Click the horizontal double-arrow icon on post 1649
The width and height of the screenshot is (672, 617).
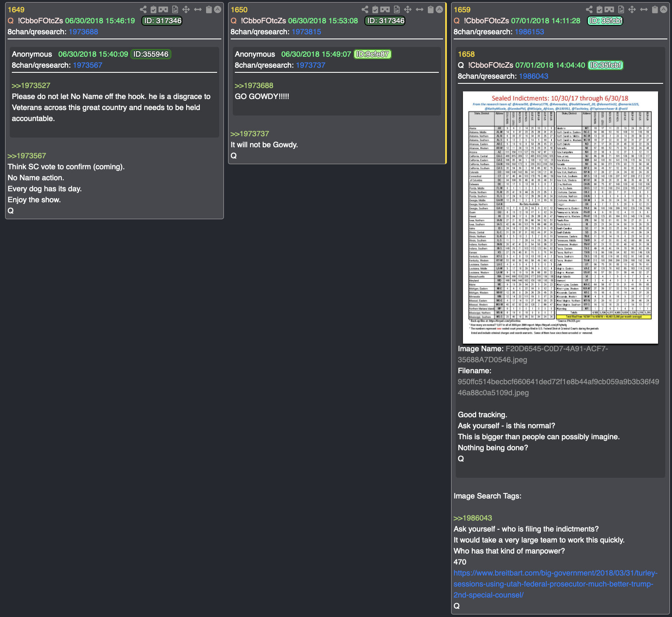coord(198,9)
